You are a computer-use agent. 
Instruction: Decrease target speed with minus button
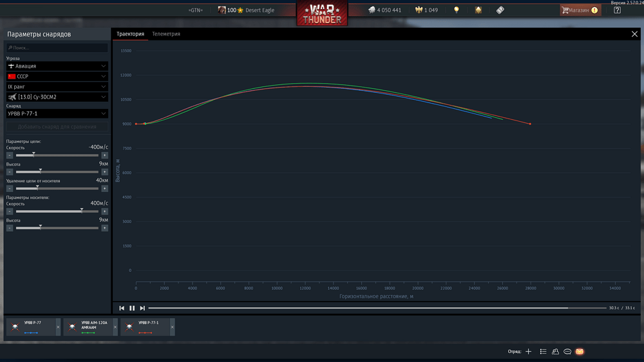[x=10, y=155]
